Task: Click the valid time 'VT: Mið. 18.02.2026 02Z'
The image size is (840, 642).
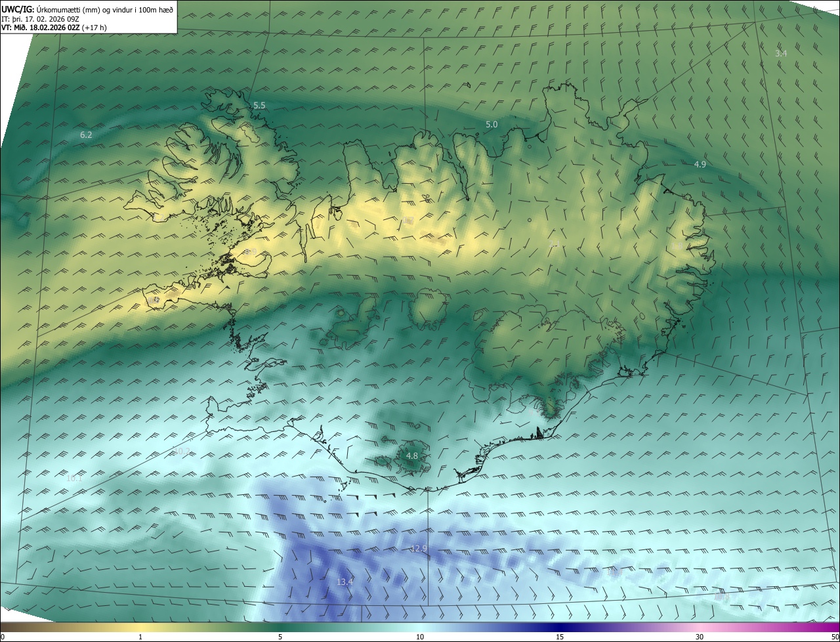Action: tap(41, 28)
